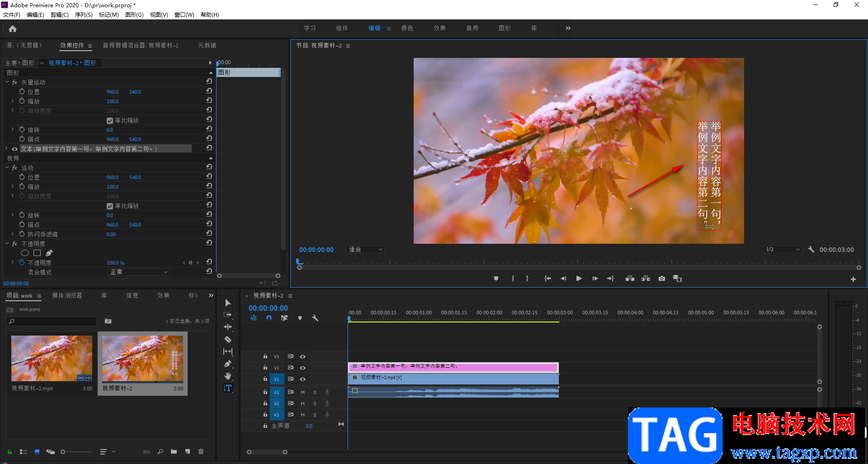868x464 pixels.
Task: Mute track A1
Action: click(x=302, y=392)
